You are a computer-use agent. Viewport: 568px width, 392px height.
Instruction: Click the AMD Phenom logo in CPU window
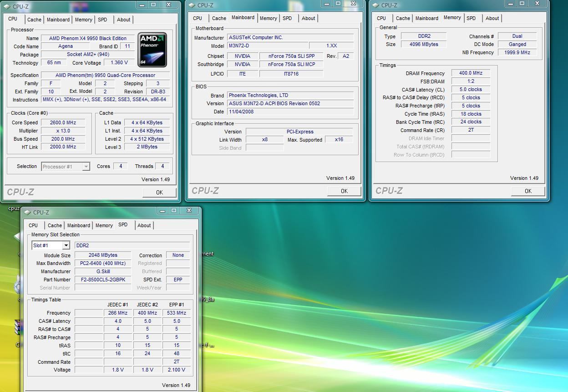click(152, 50)
